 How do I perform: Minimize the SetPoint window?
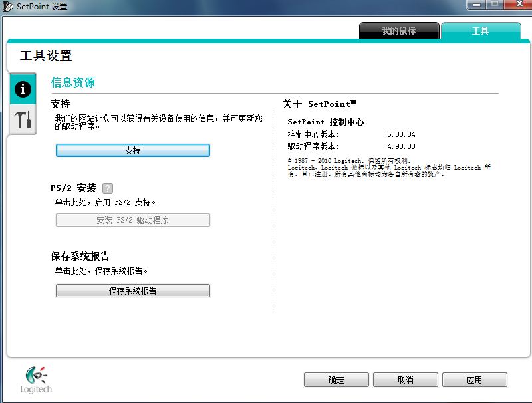(x=477, y=5)
